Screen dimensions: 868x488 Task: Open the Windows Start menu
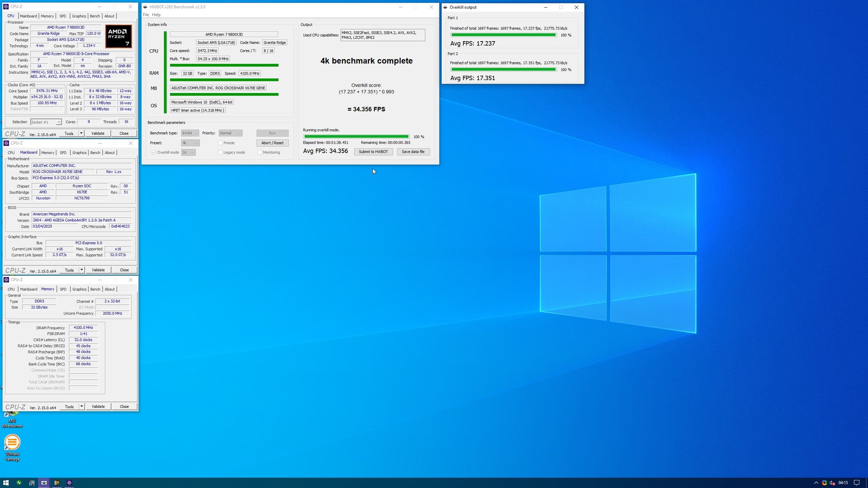(x=6, y=483)
